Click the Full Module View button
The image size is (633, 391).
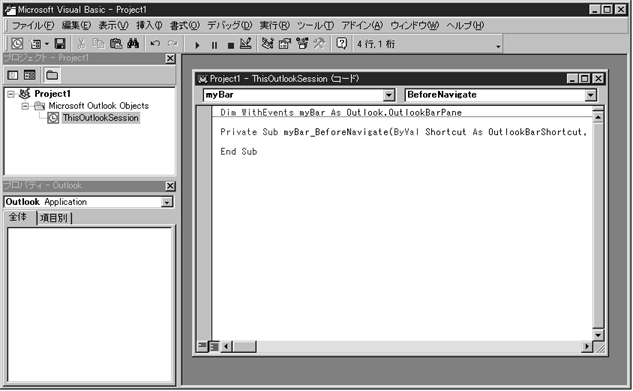tap(214, 346)
